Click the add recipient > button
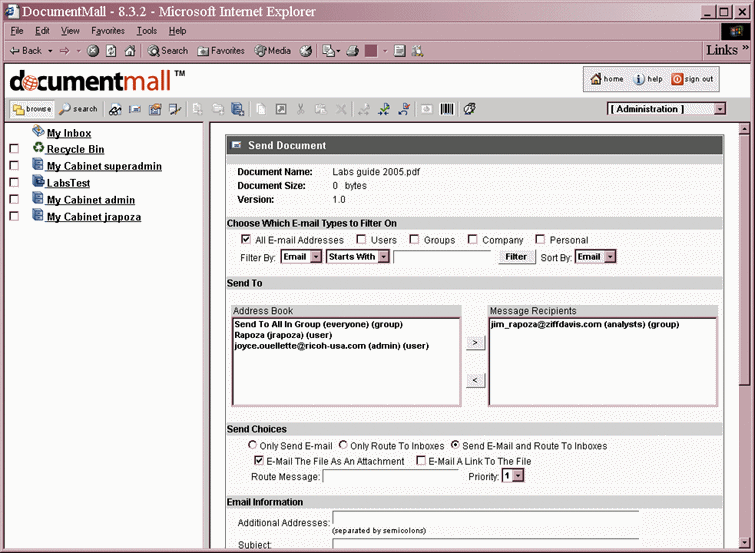 pos(475,342)
